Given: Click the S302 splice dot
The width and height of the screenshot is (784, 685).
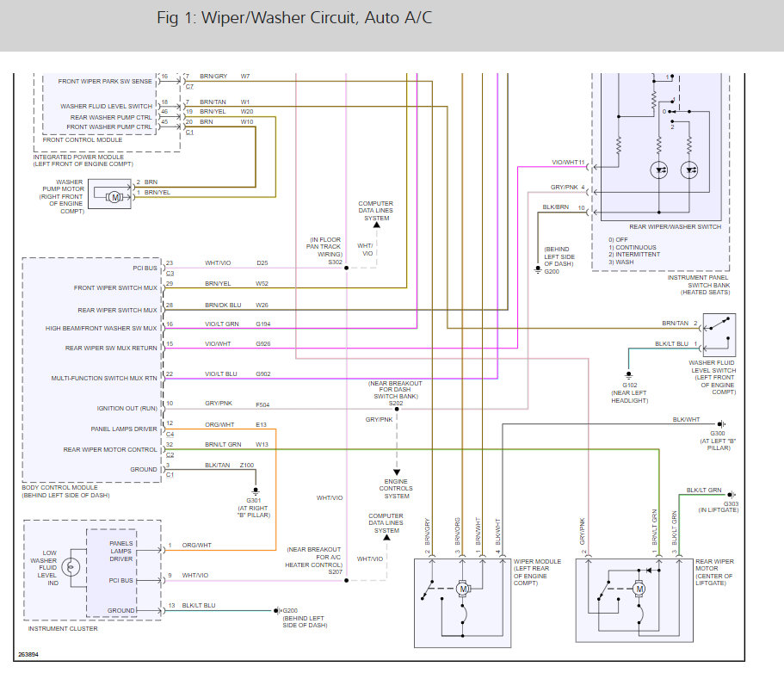Looking at the screenshot, I should click(346, 268).
